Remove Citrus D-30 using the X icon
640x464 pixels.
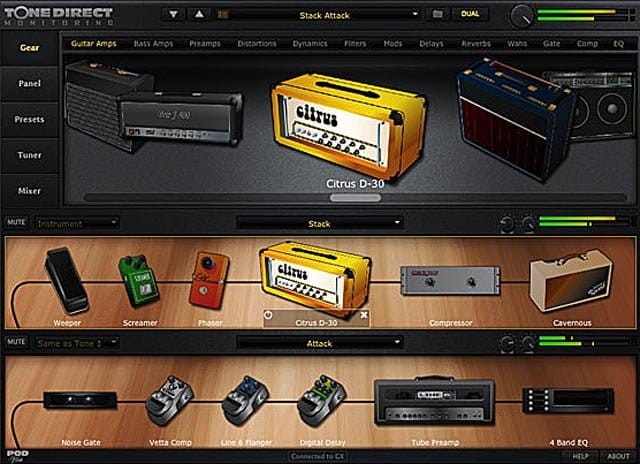point(364,315)
